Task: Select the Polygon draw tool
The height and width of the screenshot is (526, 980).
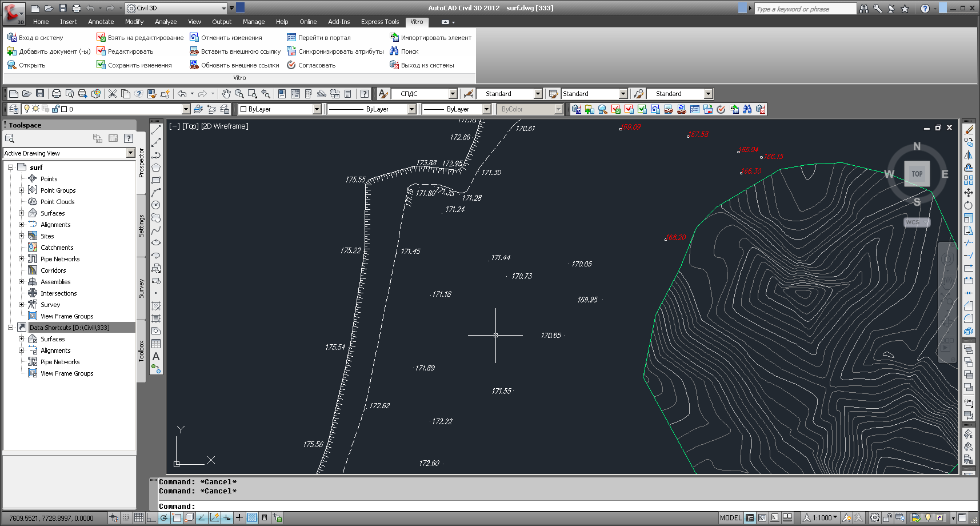Action: [156, 168]
